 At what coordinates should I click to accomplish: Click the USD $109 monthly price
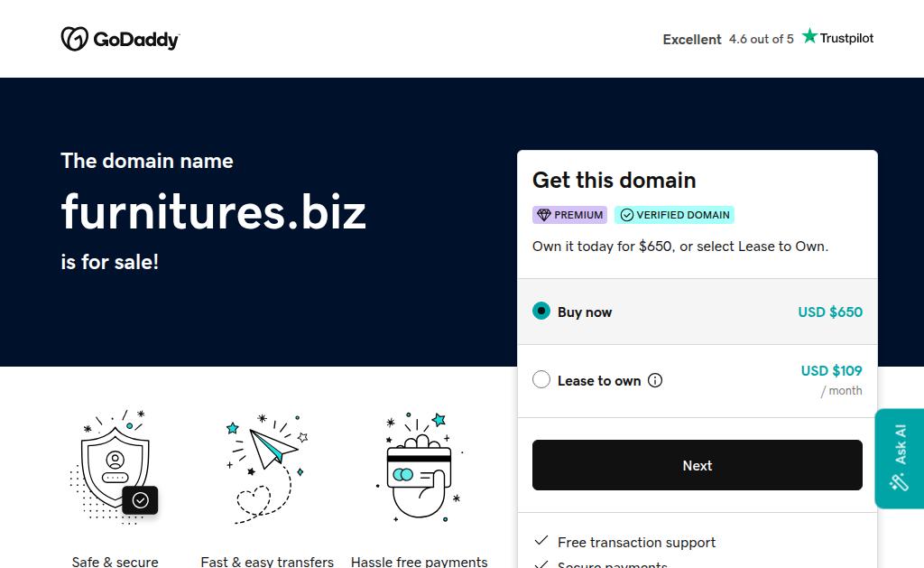(831, 370)
